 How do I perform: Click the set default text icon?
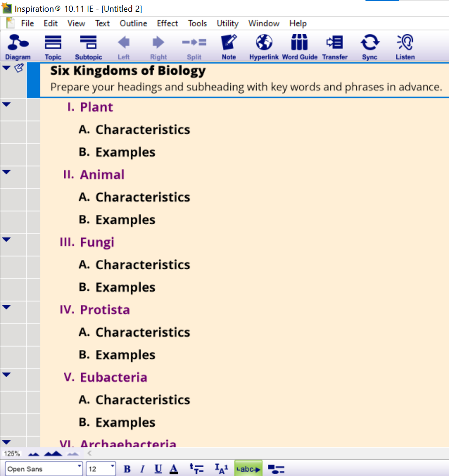pos(197,469)
